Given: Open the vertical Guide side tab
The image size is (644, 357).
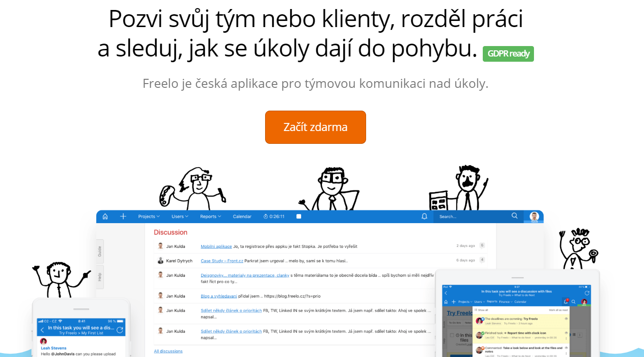Looking at the screenshot, I should [x=100, y=251].
